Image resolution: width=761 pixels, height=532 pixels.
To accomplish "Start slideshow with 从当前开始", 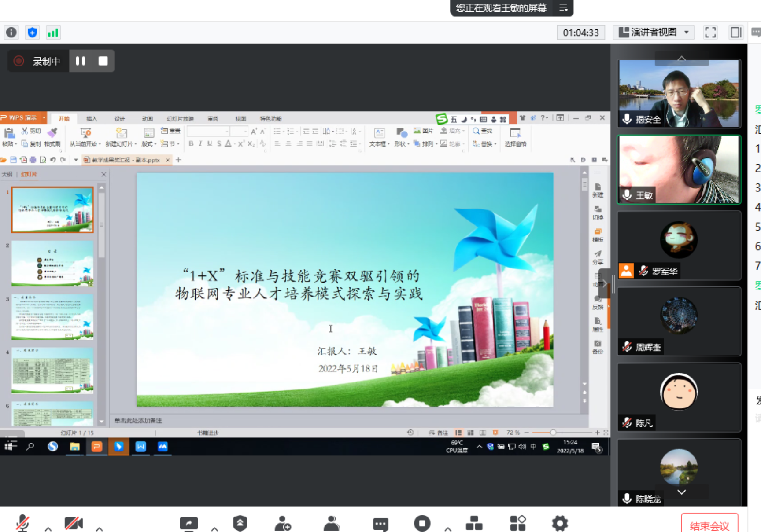I will coord(86,136).
